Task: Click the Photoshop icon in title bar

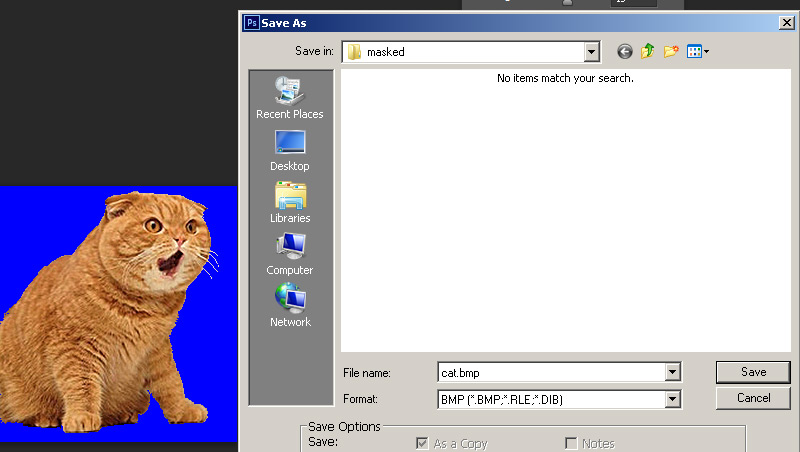Action: 252,23
